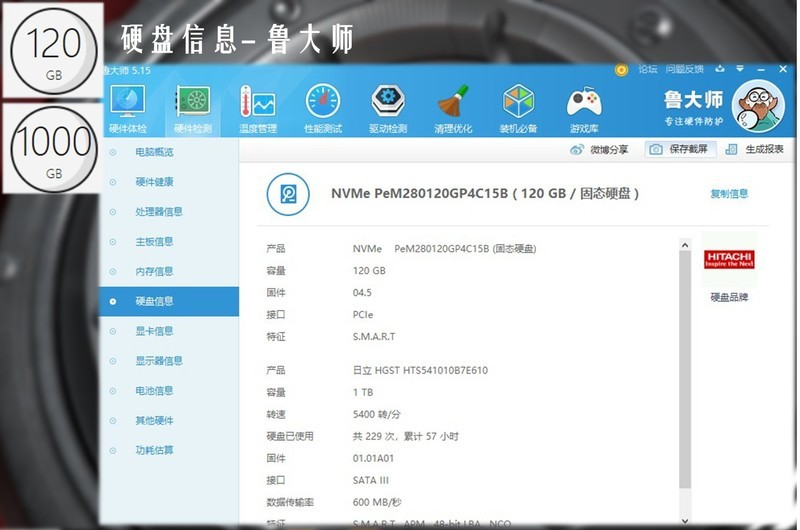
Task: Click 共 229 次 usage value
Action: (406, 436)
